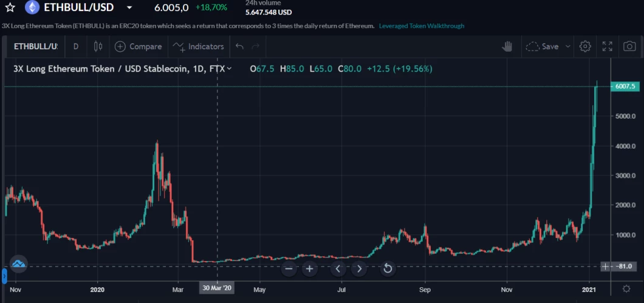The width and height of the screenshot is (644, 303).
Task: Open the candlestick chart style selector
Action: [x=99, y=46]
